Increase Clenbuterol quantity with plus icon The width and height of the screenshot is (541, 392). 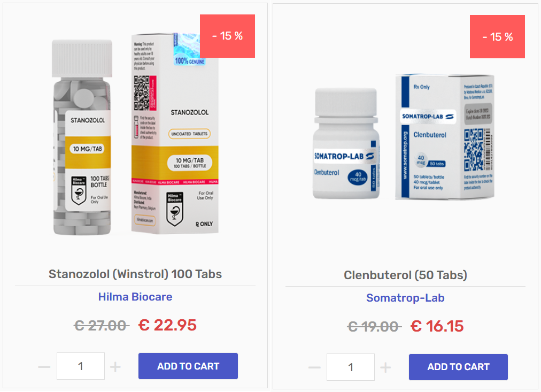click(385, 367)
